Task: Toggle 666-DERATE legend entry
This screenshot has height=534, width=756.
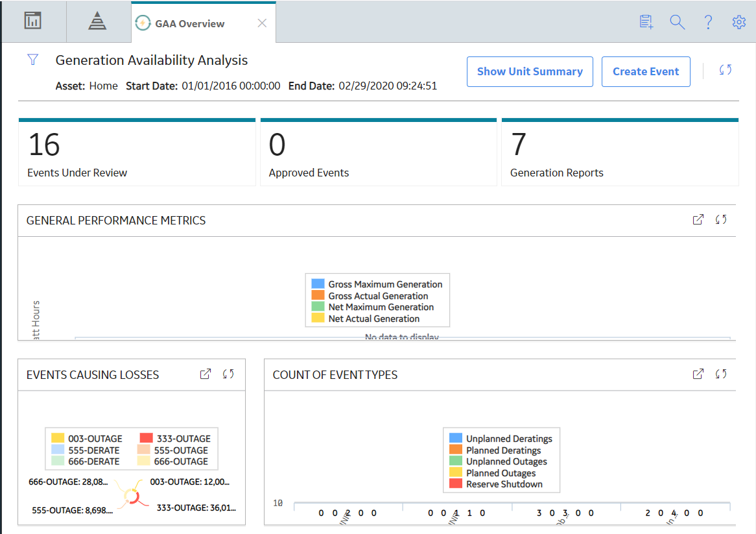Action: point(86,461)
